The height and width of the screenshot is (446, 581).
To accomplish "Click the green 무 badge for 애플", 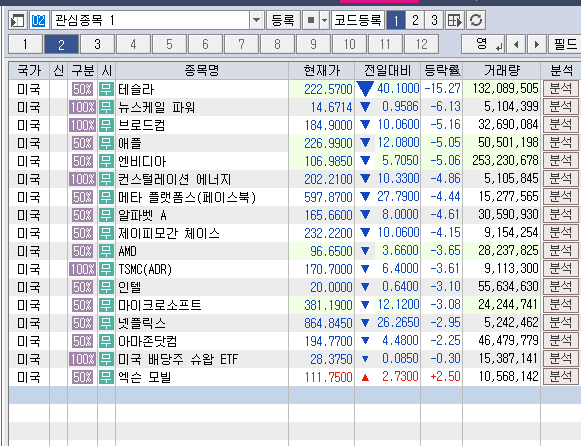I will point(106,143).
